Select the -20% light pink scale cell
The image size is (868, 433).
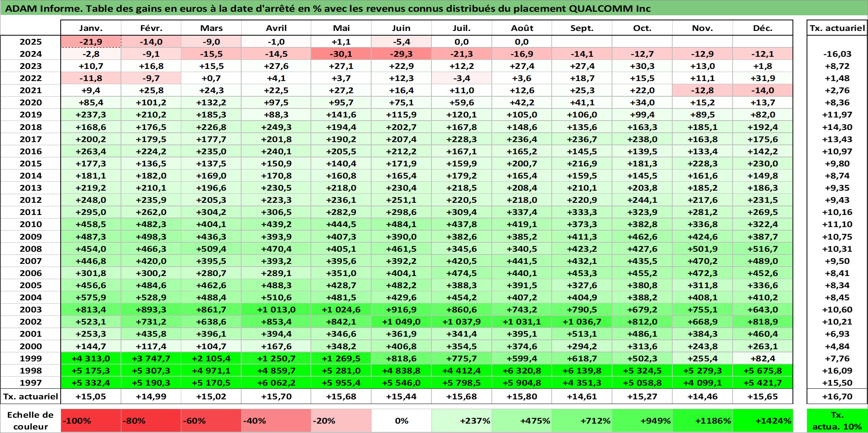341,420
